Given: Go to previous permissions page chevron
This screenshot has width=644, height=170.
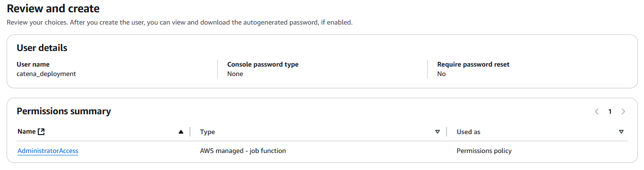Looking at the screenshot, I should click(597, 111).
